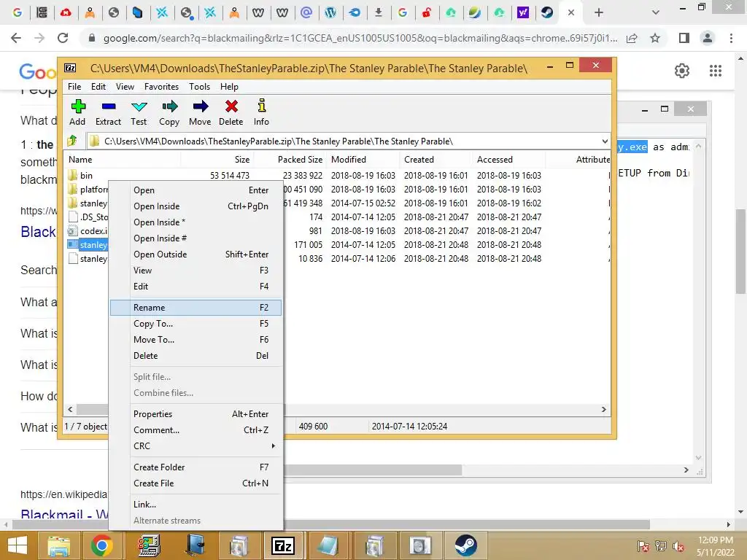Open the Windows Start button
The image size is (747, 560).
point(18,545)
